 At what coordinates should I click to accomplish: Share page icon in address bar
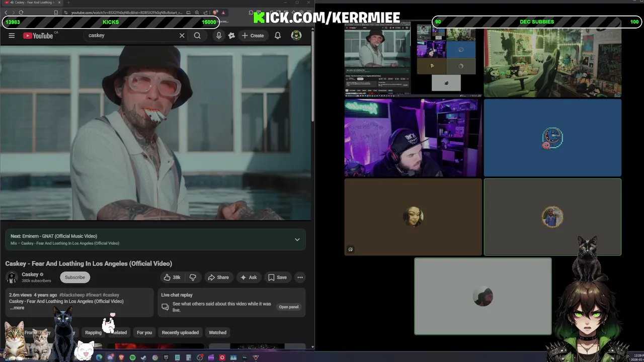(x=205, y=13)
